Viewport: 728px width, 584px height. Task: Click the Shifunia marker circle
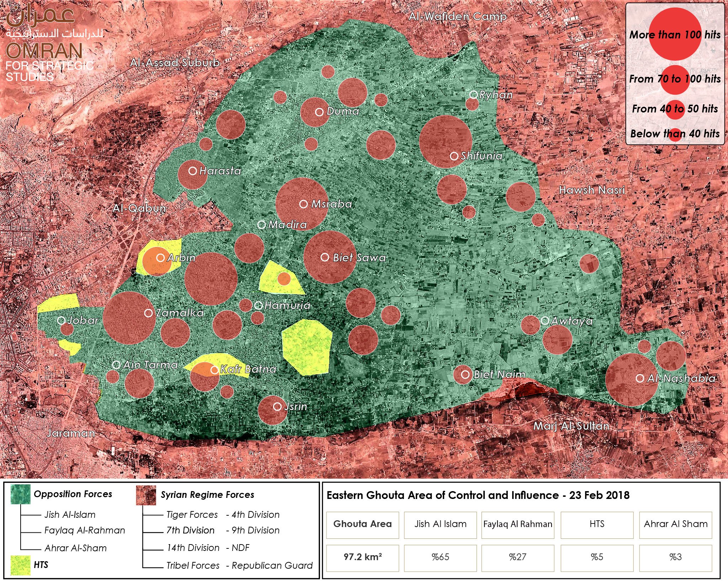[x=454, y=156]
